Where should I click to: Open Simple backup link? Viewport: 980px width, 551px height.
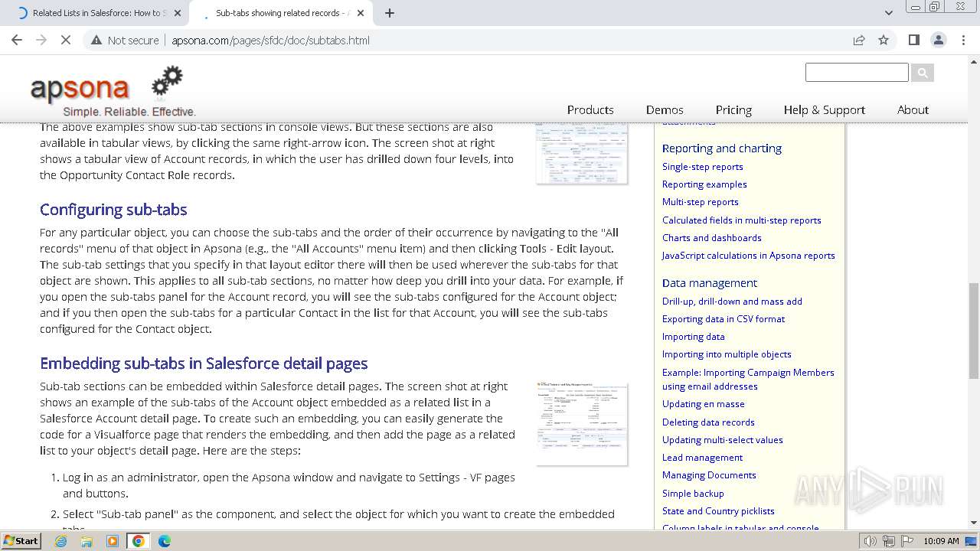pos(693,493)
